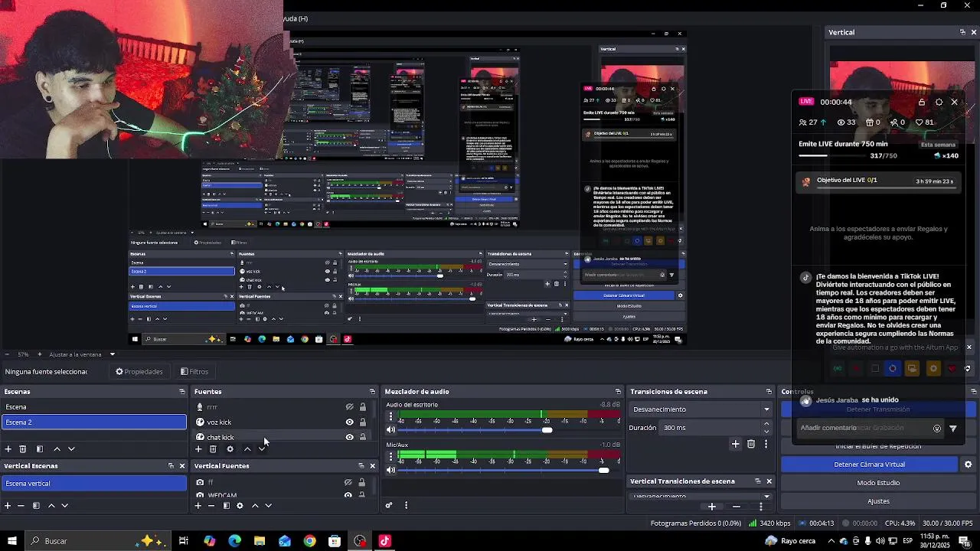Select voz kick source row
The image size is (980, 551).
[x=268, y=422]
